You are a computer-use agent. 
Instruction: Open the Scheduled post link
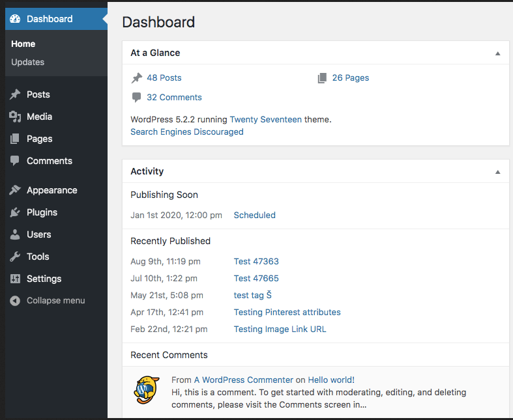(254, 215)
